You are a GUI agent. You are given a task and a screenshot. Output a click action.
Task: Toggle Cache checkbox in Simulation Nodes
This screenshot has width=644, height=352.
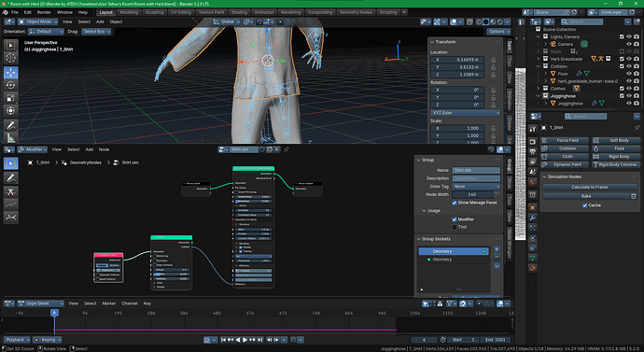point(585,205)
